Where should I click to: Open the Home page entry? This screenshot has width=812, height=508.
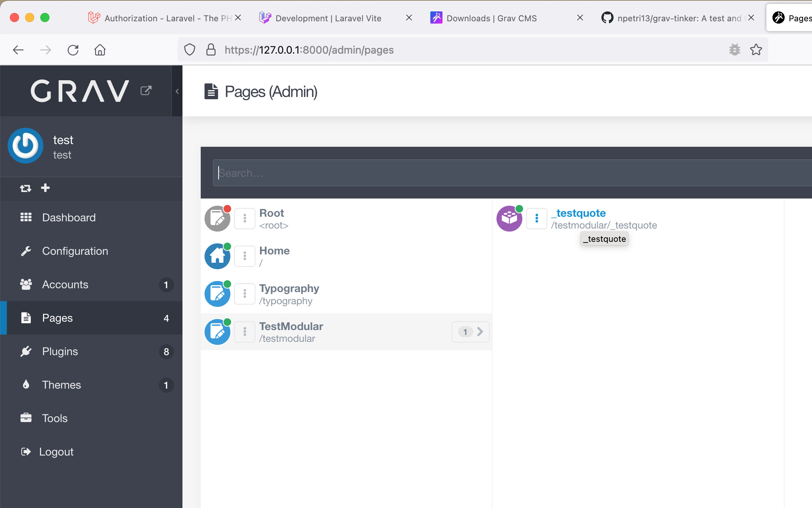click(274, 251)
